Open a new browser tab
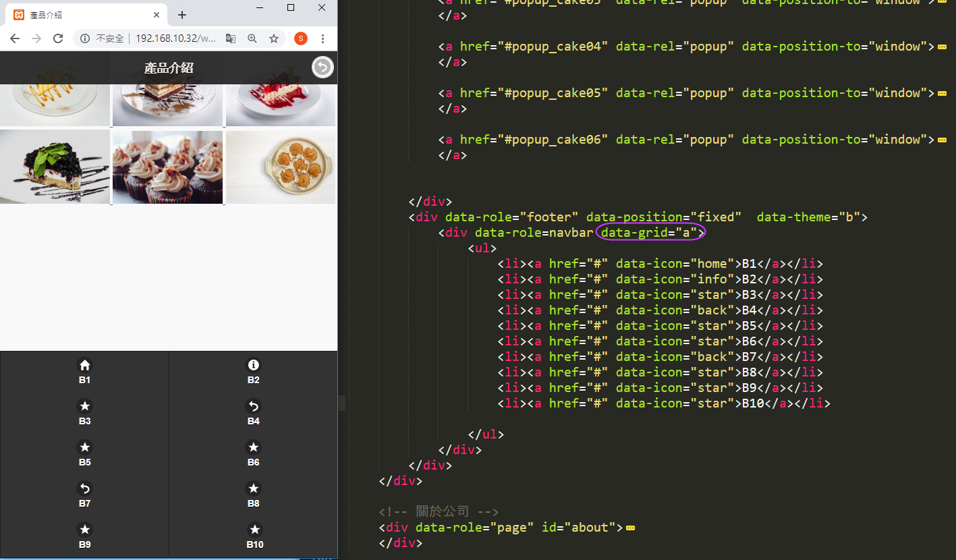The height and width of the screenshot is (560, 956). click(182, 15)
